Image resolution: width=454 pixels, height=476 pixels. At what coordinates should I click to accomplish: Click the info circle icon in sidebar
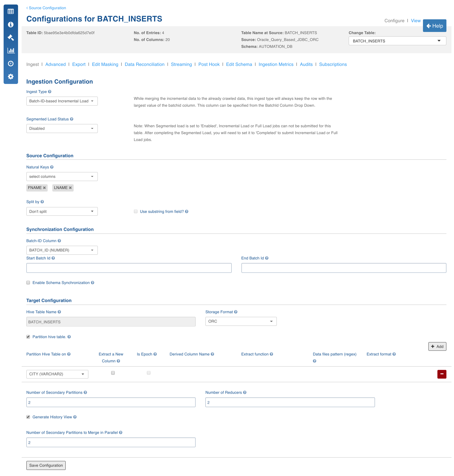click(x=11, y=24)
